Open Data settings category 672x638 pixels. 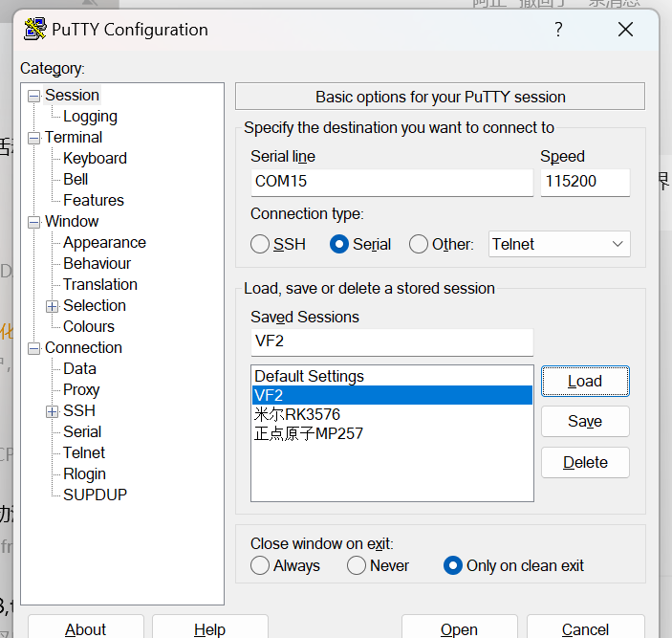point(79,368)
